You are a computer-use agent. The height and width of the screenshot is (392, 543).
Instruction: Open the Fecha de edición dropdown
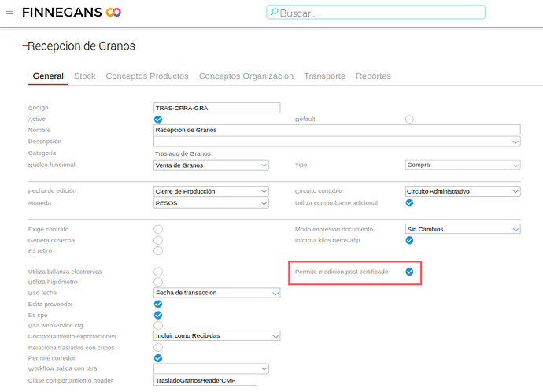(x=211, y=191)
